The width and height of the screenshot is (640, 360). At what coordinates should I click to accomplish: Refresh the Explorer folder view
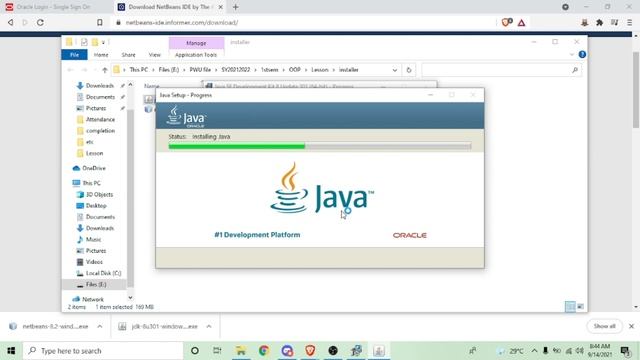409,70
